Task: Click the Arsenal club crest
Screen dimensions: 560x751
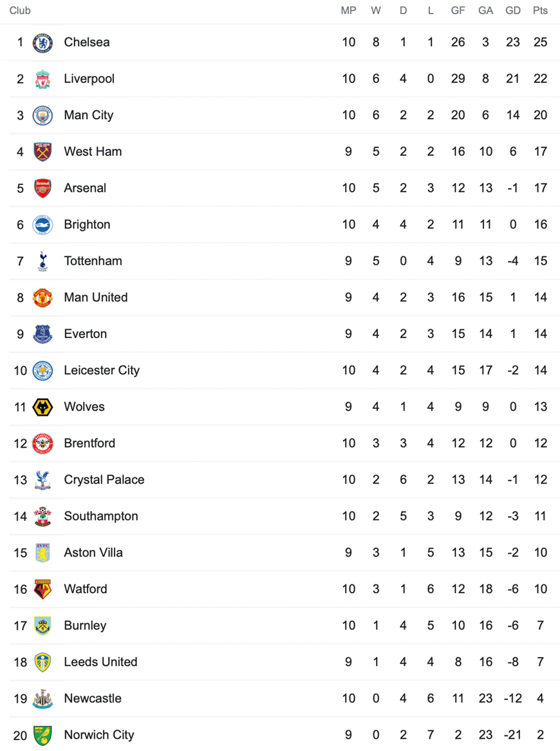Action: (42, 188)
